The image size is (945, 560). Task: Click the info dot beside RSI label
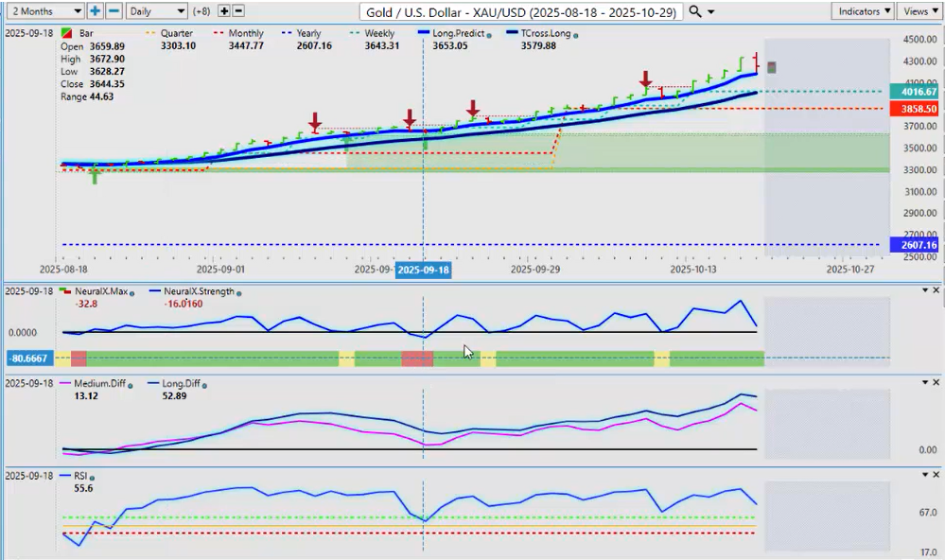point(94,477)
